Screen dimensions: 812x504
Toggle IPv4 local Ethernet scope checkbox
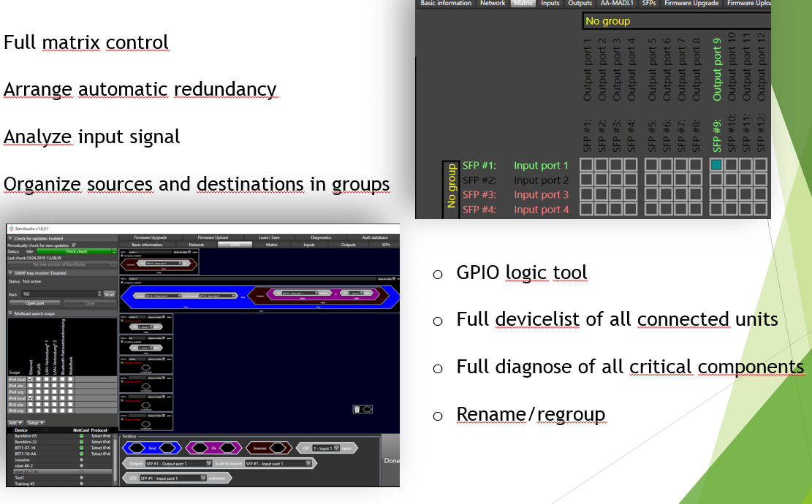[31, 378]
